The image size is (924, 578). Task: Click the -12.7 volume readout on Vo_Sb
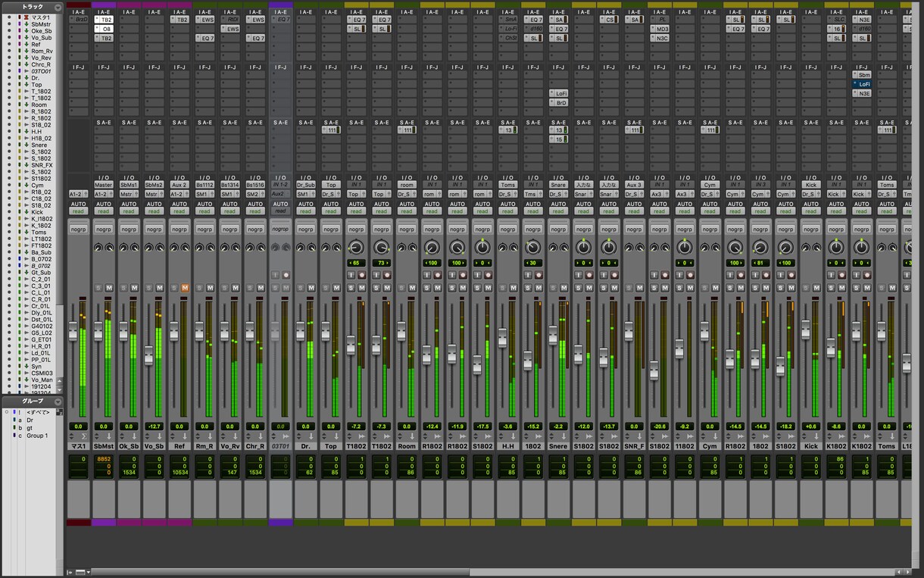click(154, 426)
